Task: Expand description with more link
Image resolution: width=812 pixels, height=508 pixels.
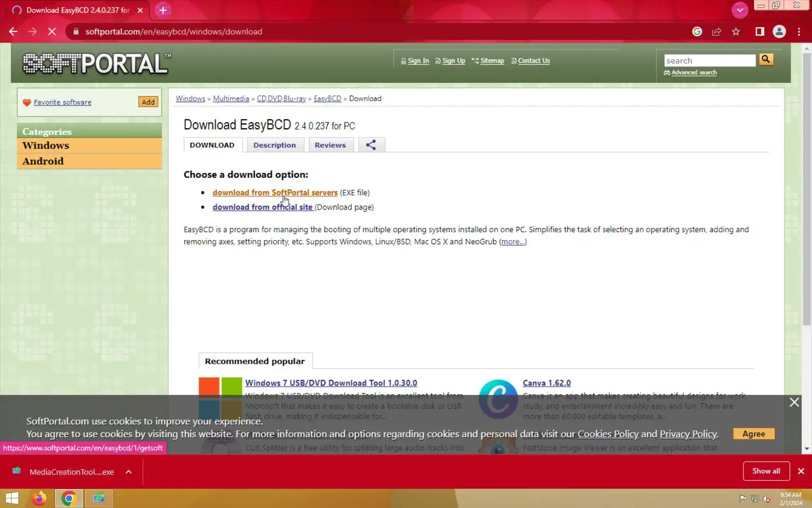Action: 513,241
